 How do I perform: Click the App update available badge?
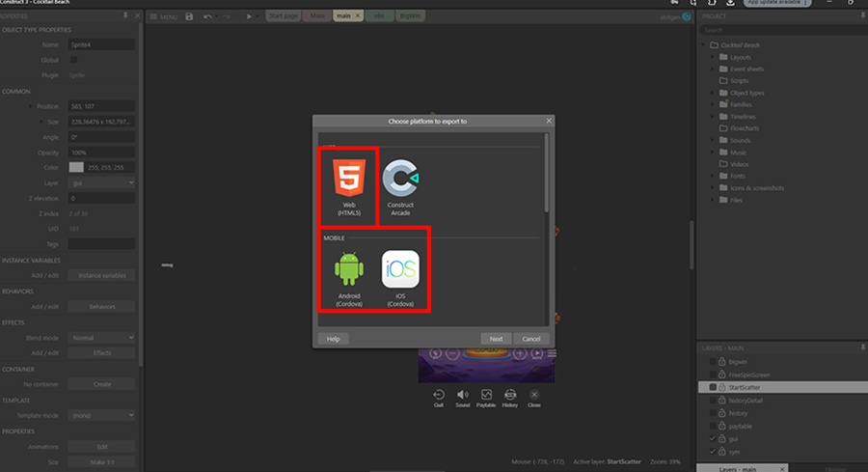pos(777,3)
